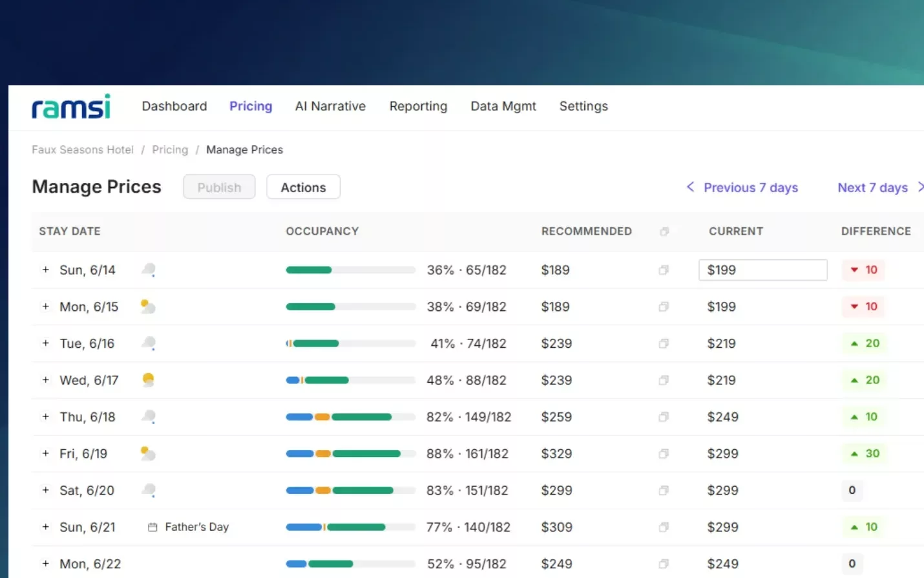Expand the Sun, 6/14 row
The width and height of the screenshot is (924, 578).
46,270
